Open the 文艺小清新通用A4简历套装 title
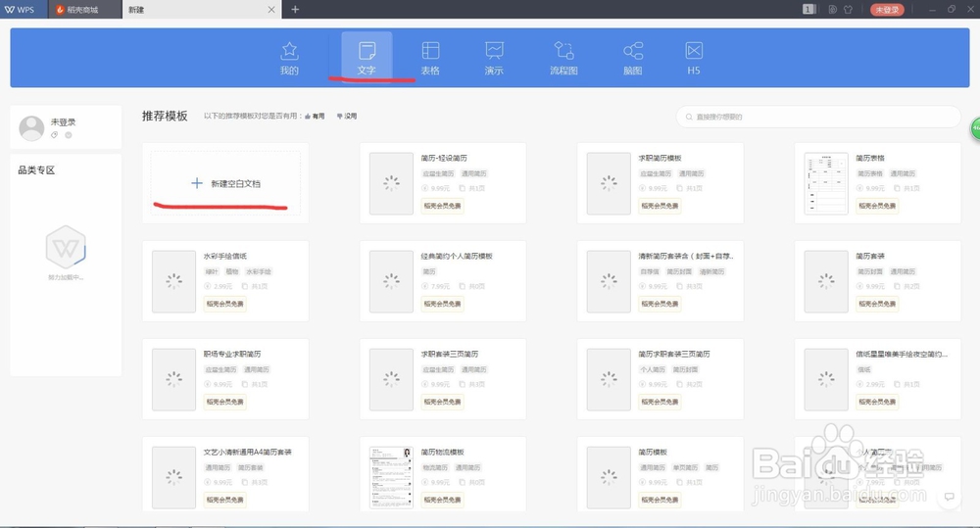 pos(248,453)
